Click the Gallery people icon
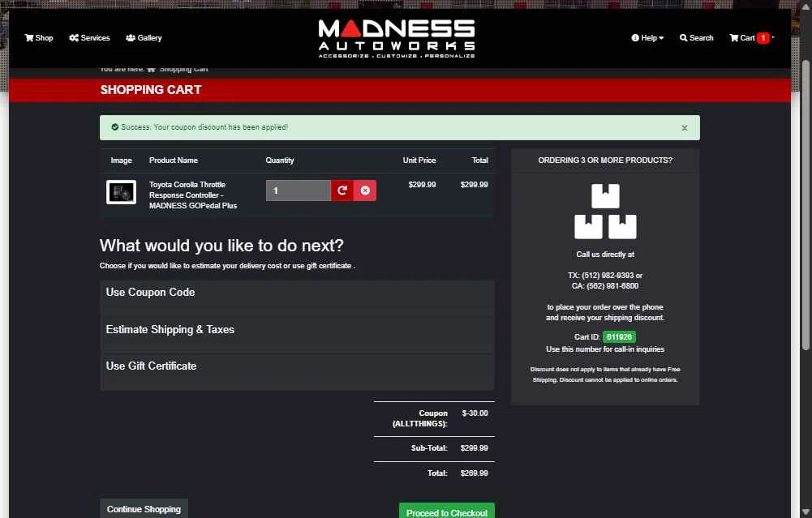 (x=131, y=38)
